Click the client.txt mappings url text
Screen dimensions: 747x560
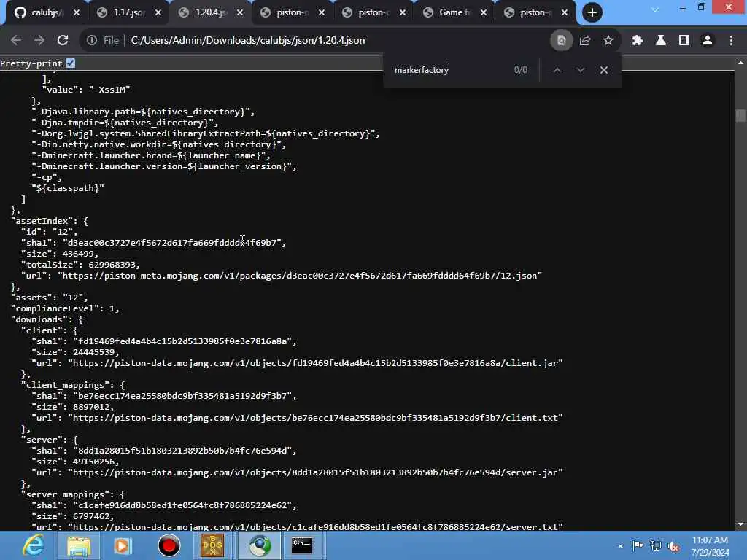coord(315,418)
